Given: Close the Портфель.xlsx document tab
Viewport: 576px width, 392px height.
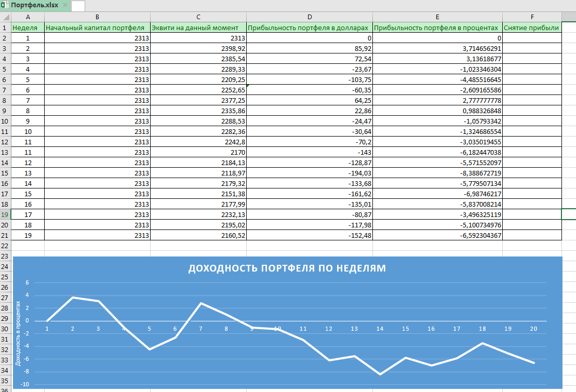Looking at the screenshot, I should (65, 5).
